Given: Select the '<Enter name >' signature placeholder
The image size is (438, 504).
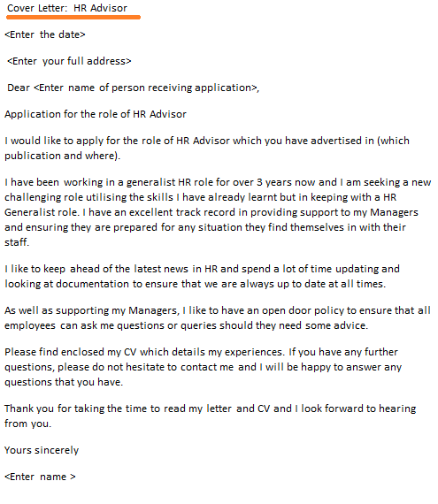Looking at the screenshot, I should click(x=40, y=477).
